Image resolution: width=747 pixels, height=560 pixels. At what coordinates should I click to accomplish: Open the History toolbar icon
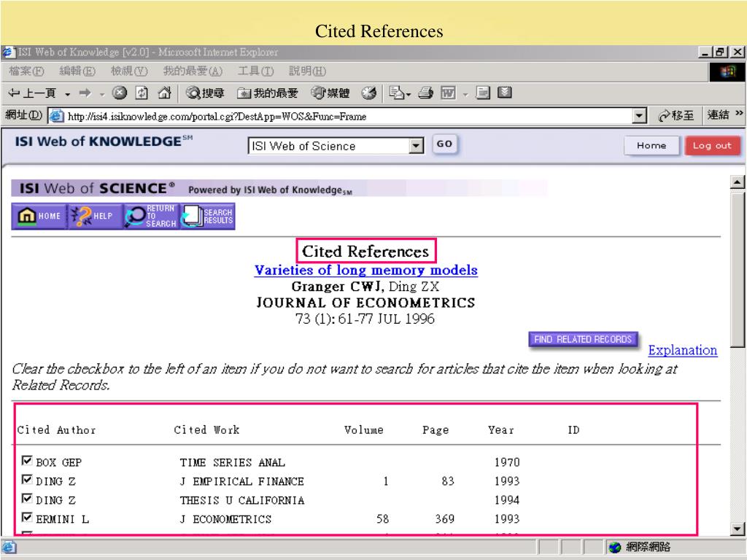[368, 93]
